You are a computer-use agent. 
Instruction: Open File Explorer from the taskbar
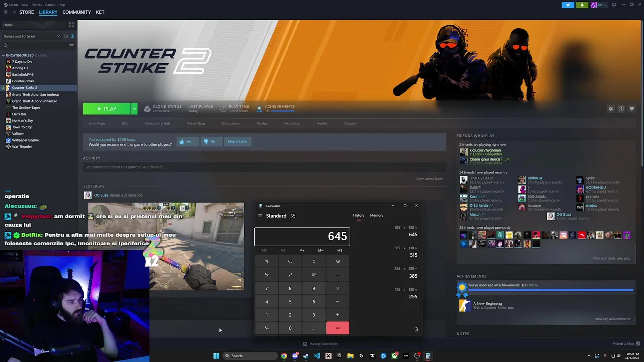[x=350, y=356]
